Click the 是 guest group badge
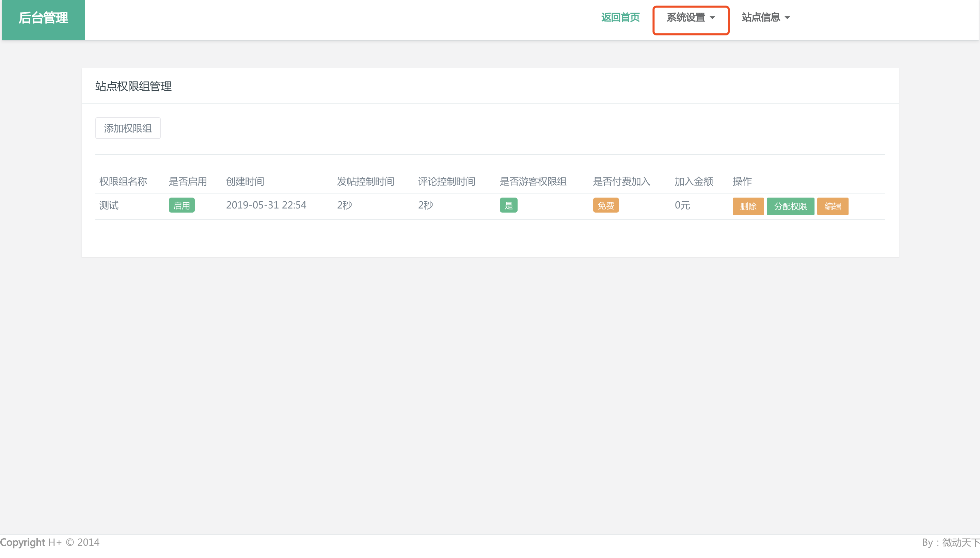The height and width of the screenshot is (558, 980). pos(508,205)
